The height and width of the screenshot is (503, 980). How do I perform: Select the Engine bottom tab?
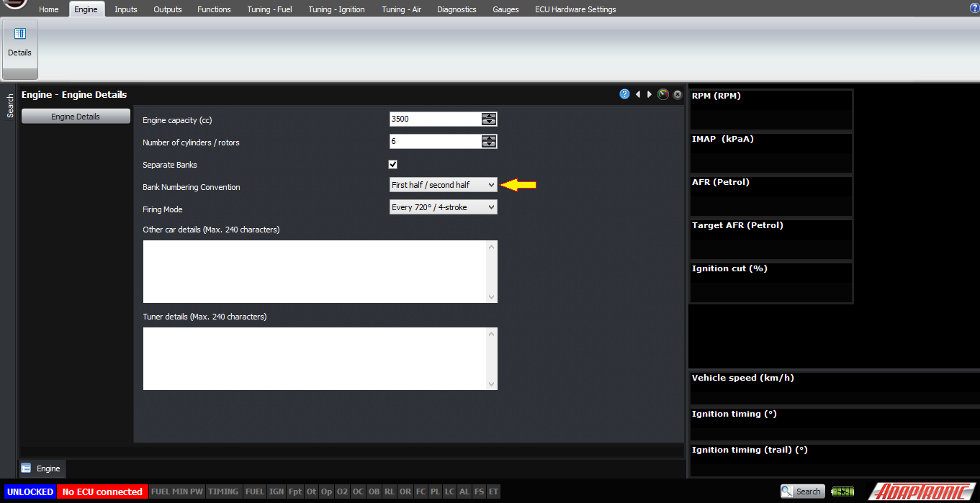(x=42, y=468)
